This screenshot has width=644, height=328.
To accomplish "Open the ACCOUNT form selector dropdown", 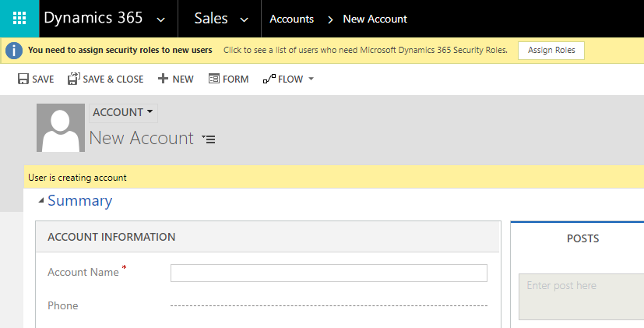I will 123,113.
